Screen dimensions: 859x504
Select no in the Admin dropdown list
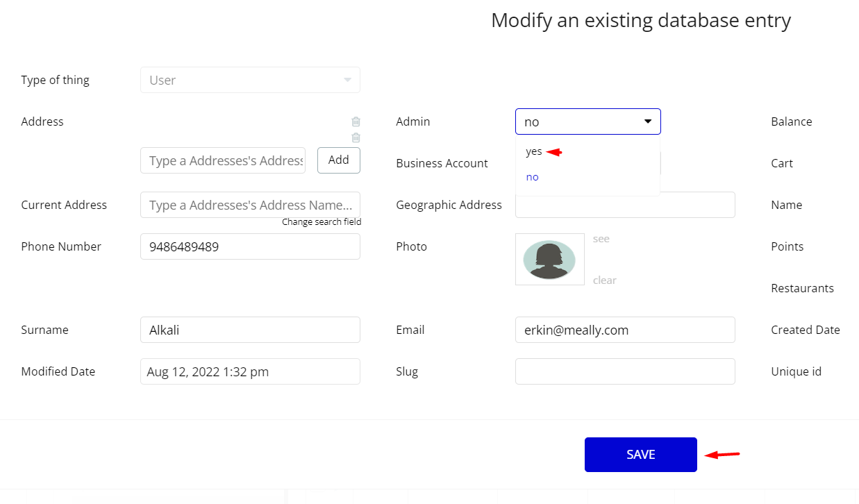(532, 177)
